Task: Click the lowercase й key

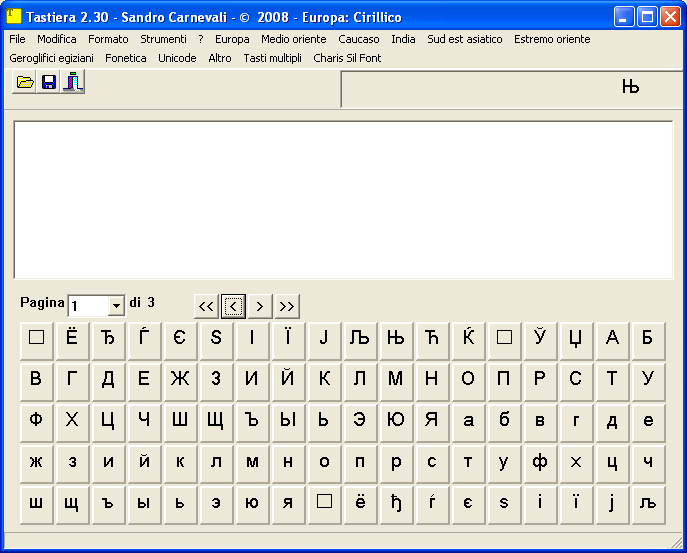Action: tap(144, 464)
